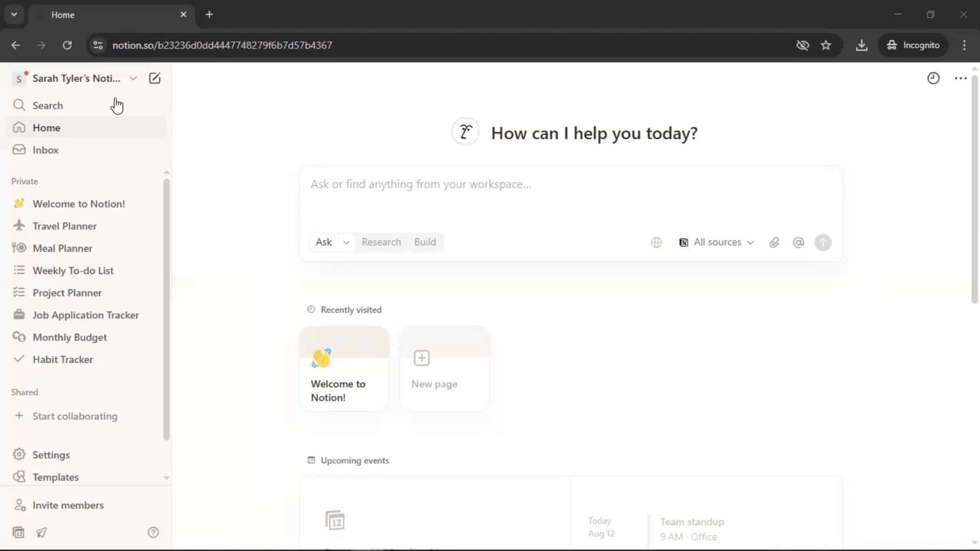Open the calendar icon in sidebar footer
980x551 pixels.
point(18,533)
